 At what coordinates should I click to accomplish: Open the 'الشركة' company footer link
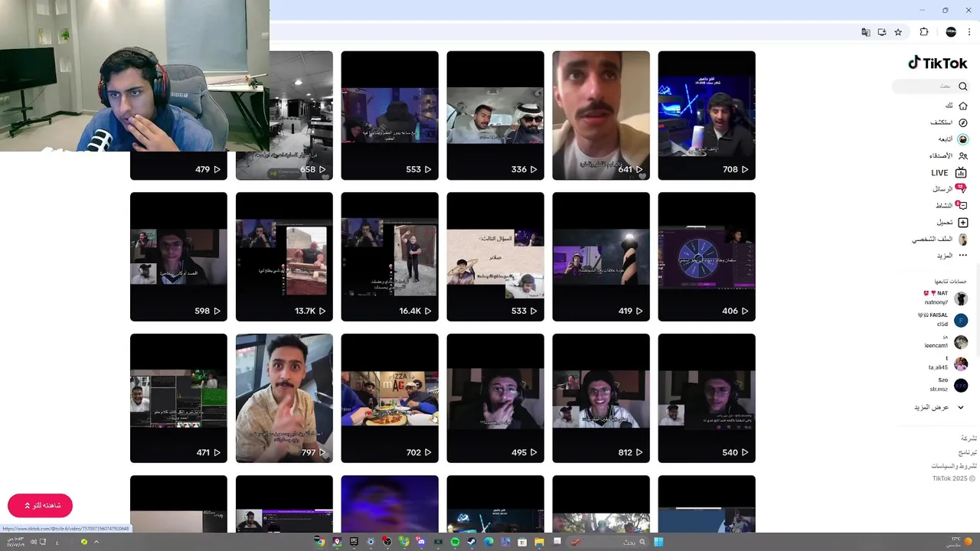(x=969, y=439)
